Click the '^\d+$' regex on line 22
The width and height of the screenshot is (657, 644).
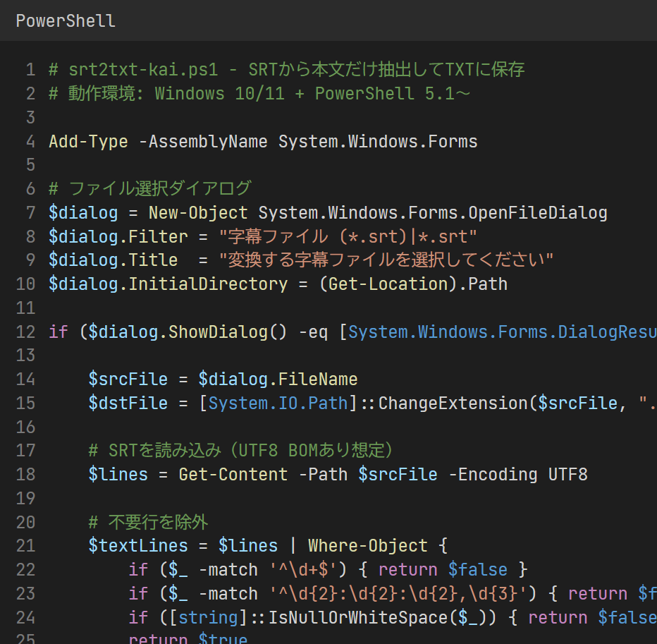click(x=303, y=570)
